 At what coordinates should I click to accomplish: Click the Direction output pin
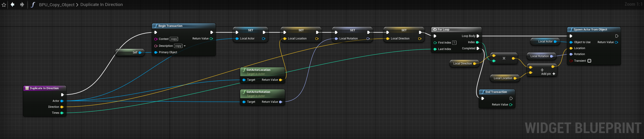(x=62, y=107)
